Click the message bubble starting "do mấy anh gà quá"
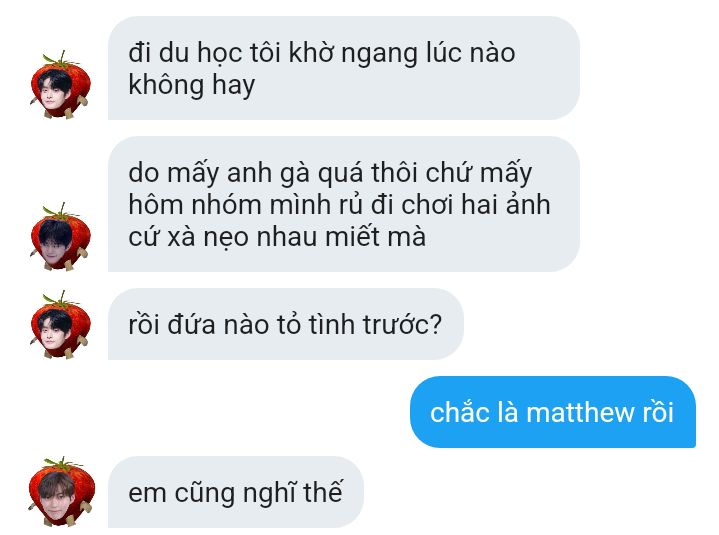 344,204
